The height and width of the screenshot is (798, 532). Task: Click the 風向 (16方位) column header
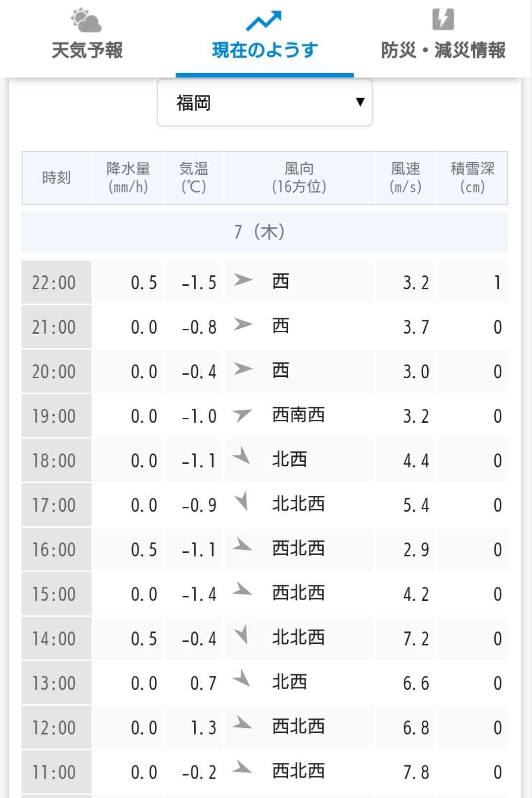(299, 177)
